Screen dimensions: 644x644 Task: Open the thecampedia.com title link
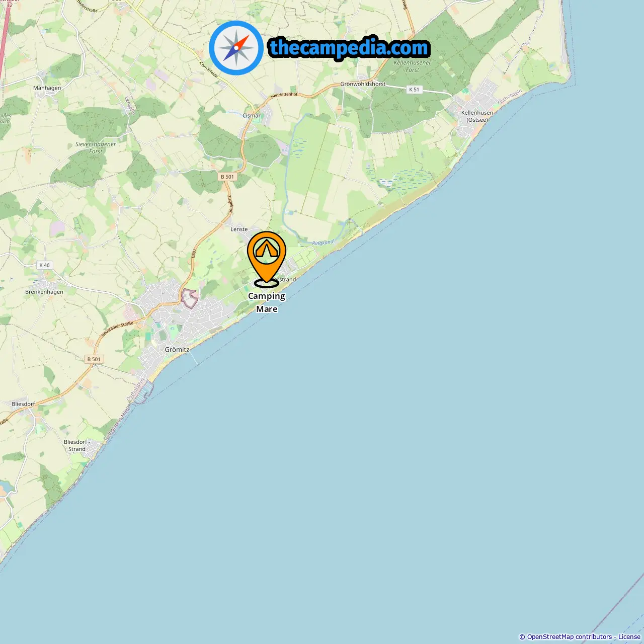pos(349,48)
